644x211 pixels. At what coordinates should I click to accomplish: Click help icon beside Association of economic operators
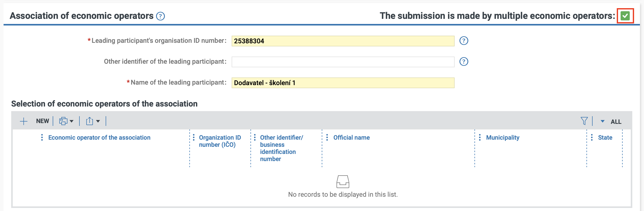160,16
